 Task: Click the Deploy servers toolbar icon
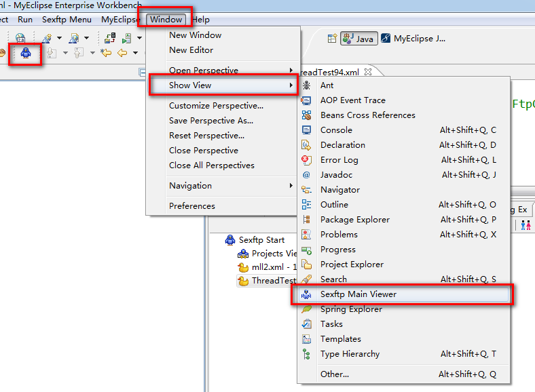[x=110, y=38]
